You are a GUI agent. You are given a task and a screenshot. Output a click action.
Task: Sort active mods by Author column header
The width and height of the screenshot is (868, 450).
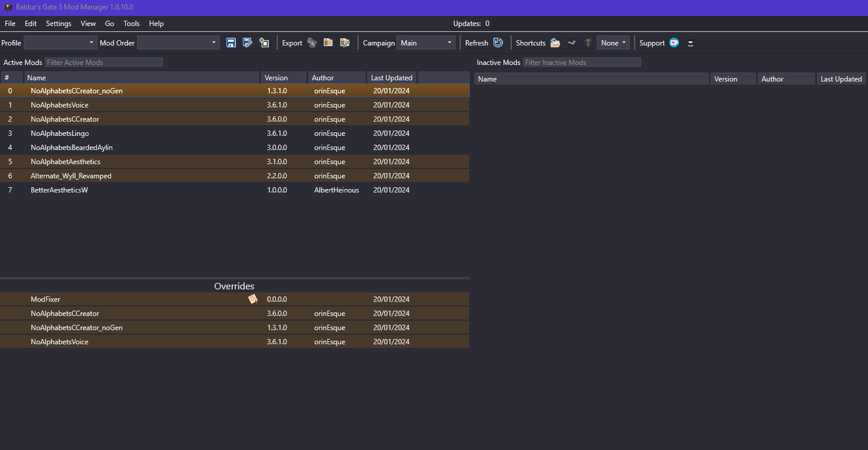click(x=337, y=78)
